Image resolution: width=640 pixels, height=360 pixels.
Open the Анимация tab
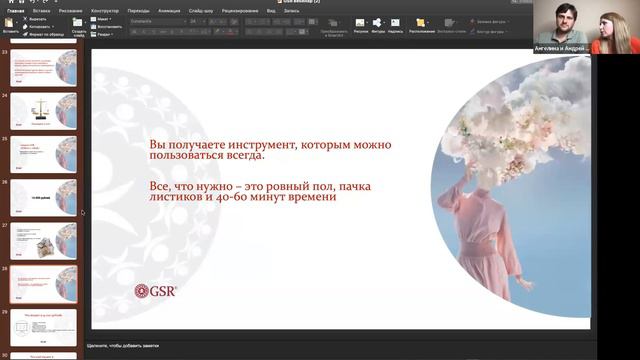169,11
